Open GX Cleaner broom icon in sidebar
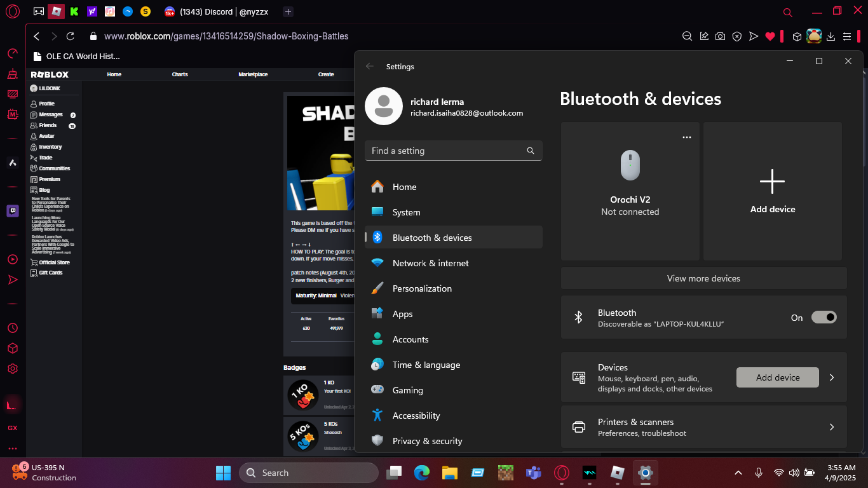 coord(13,74)
